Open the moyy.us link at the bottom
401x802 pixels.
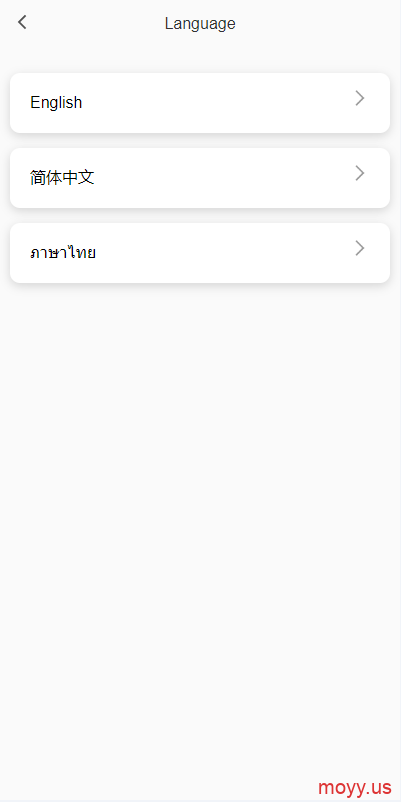[x=354, y=787]
